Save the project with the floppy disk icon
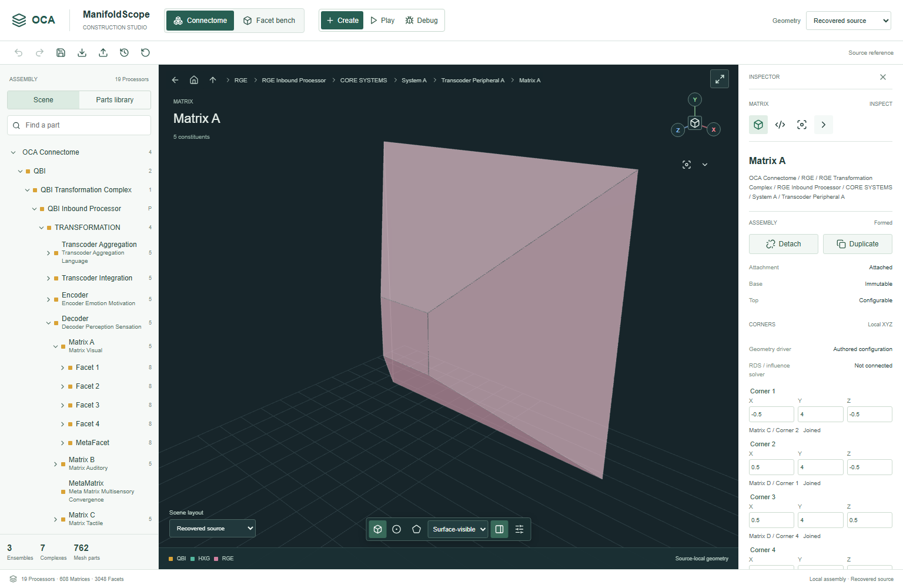Viewport: 903px width, 588px height. click(x=61, y=53)
